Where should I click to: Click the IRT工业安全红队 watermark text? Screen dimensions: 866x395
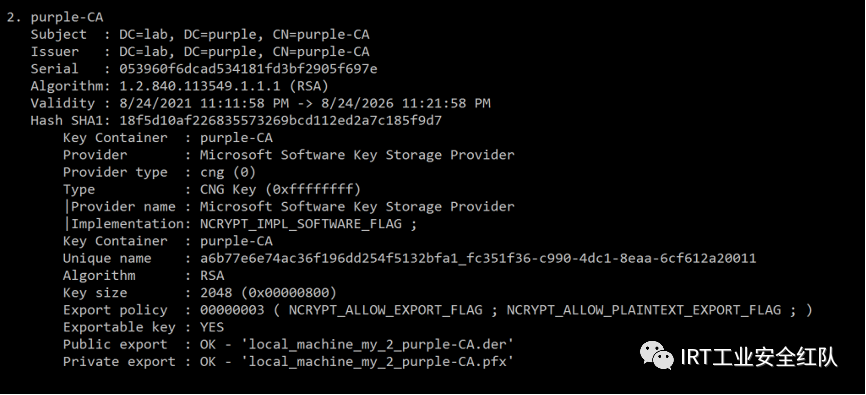coord(759,356)
